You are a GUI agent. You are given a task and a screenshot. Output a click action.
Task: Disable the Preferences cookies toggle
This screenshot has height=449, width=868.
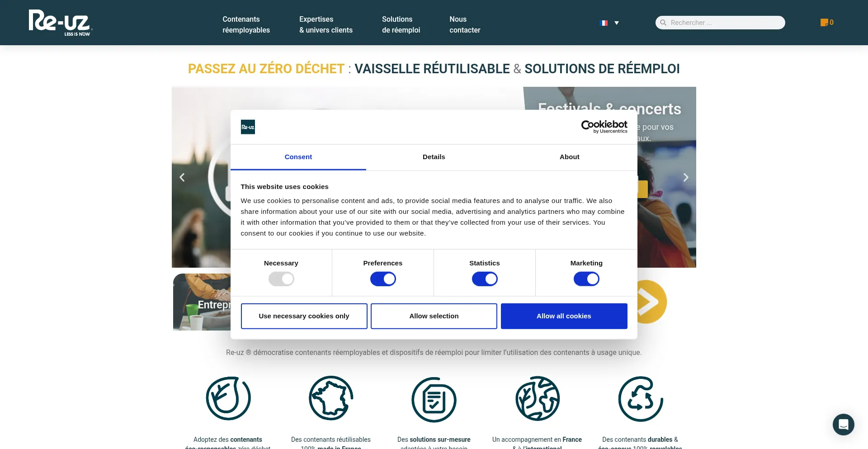pyautogui.click(x=383, y=279)
